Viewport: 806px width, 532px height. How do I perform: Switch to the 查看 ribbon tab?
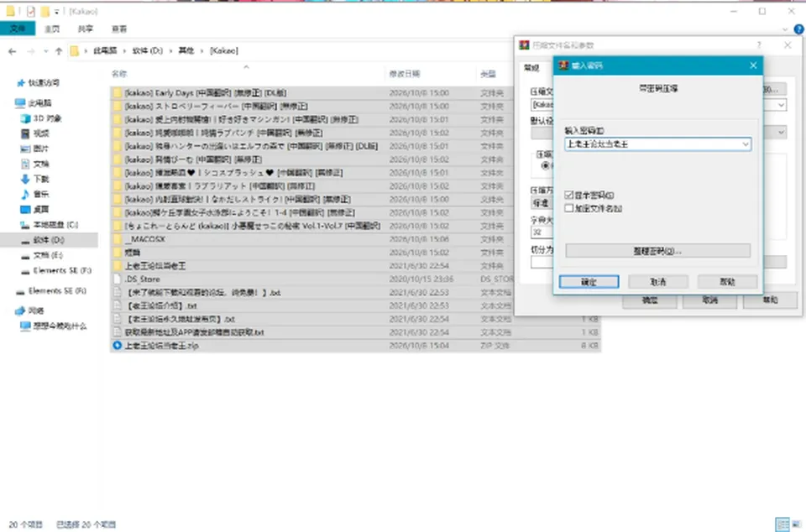(x=119, y=29)
